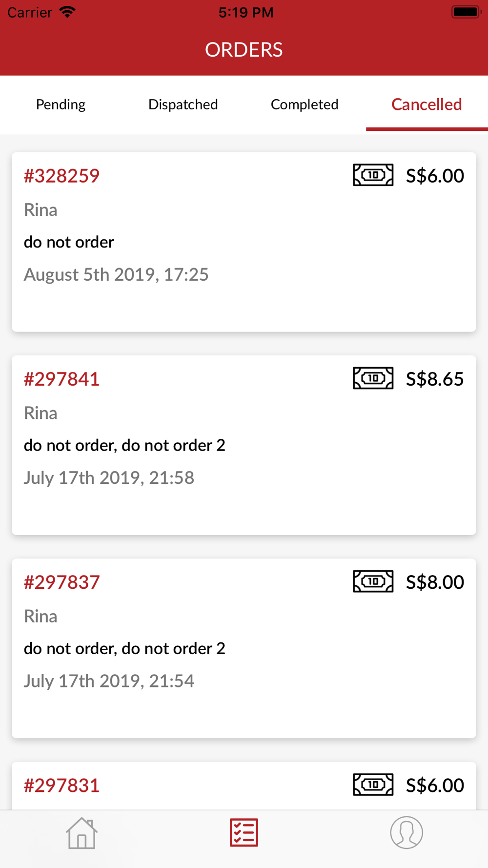Open order number #297831

click(62, 785)
